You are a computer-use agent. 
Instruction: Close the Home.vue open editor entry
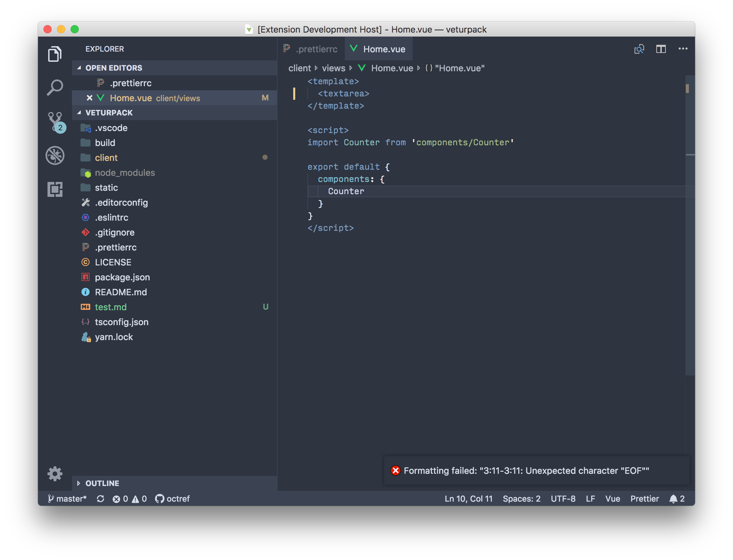coord(89,98)
